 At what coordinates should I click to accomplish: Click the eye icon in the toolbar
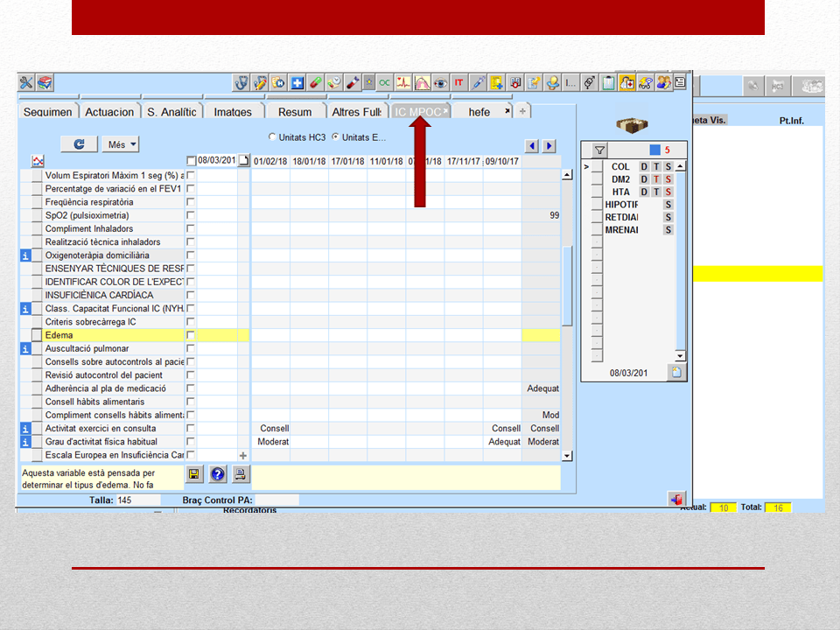440,82
